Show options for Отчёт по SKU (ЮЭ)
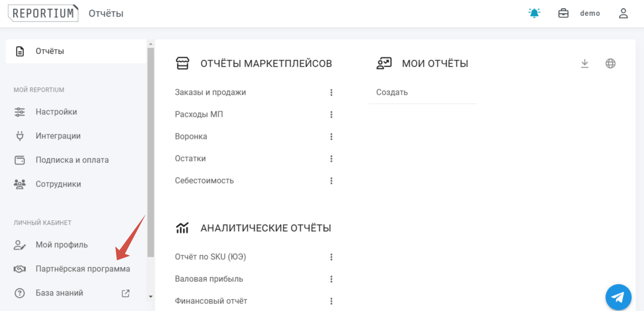Image resolution: width=644 pixels, height=311 pixels. point(331,257)
